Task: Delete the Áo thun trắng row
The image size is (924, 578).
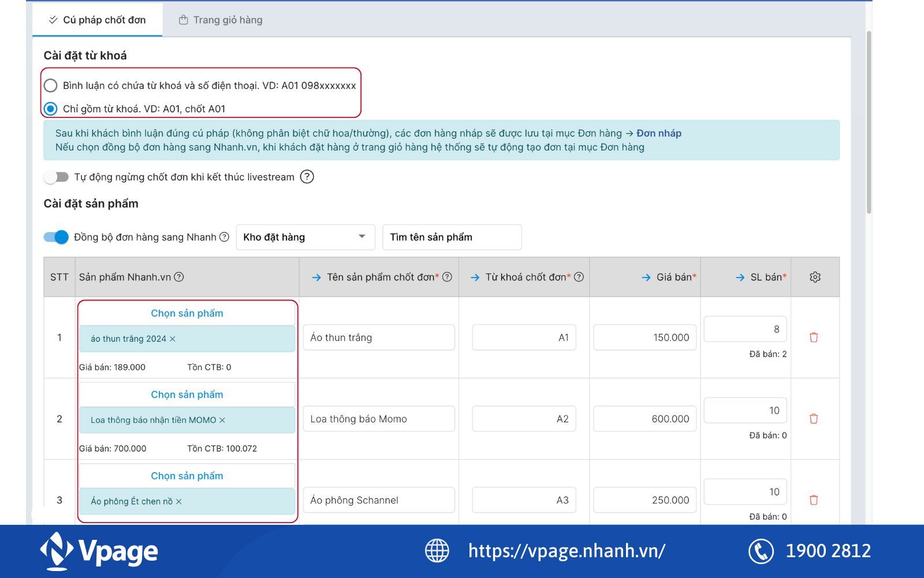Action: [814, 337]
